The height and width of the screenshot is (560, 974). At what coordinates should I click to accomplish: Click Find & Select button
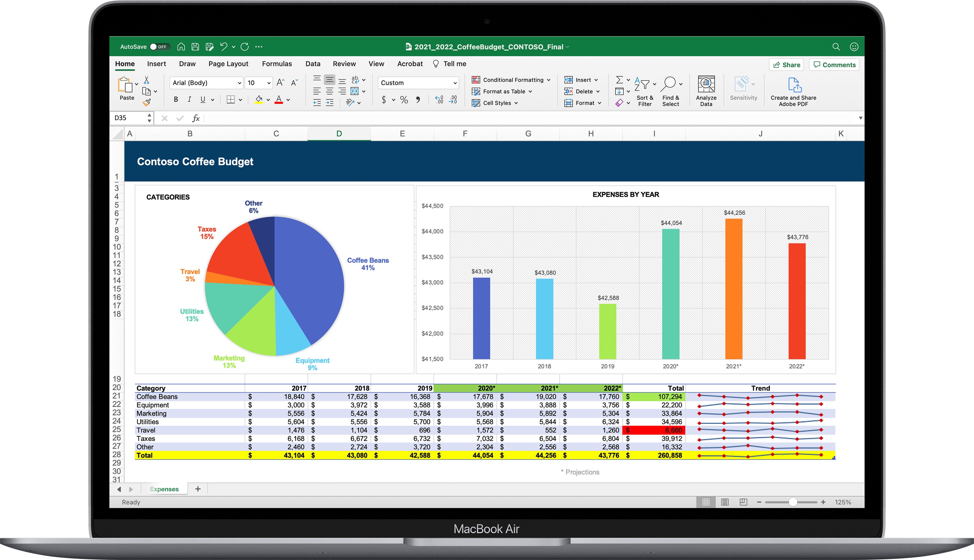(x=671, y=92)
